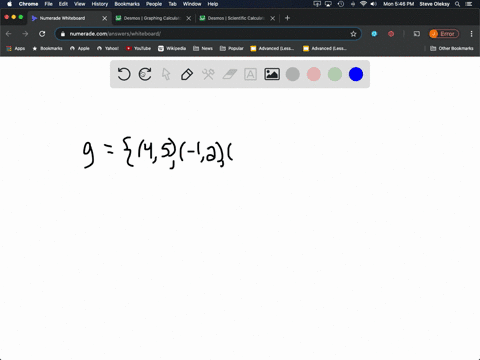480x360 pixels.
Task: Select the text box tool
Action: tap(250, 74)
